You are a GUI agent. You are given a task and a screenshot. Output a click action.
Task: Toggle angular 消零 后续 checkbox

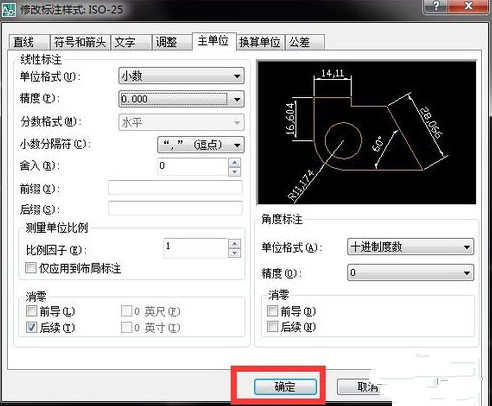[x=272, y=326]
